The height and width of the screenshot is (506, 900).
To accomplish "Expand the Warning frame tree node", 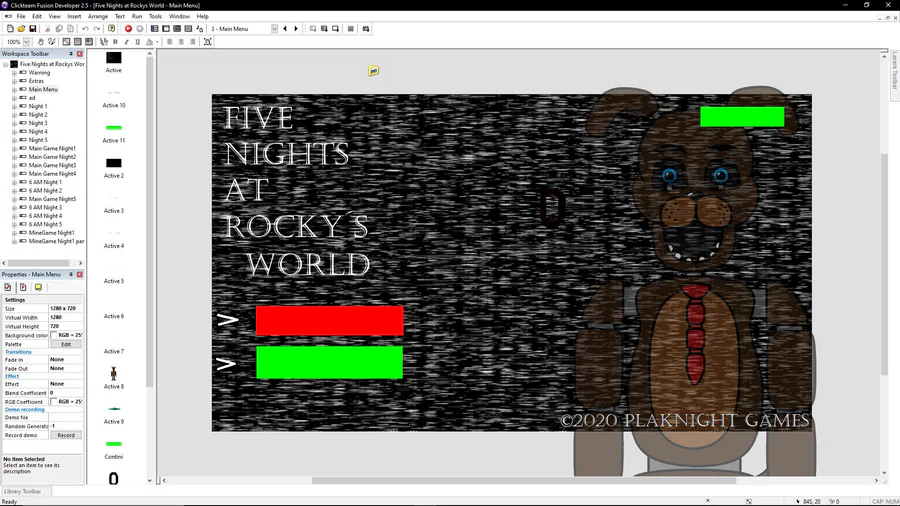I will coord(14,73).
